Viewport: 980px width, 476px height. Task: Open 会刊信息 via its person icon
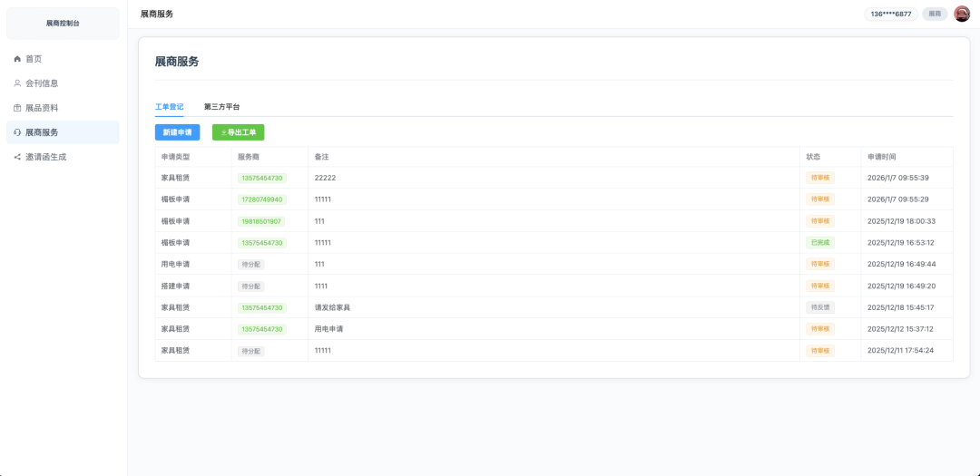point(17,83)
